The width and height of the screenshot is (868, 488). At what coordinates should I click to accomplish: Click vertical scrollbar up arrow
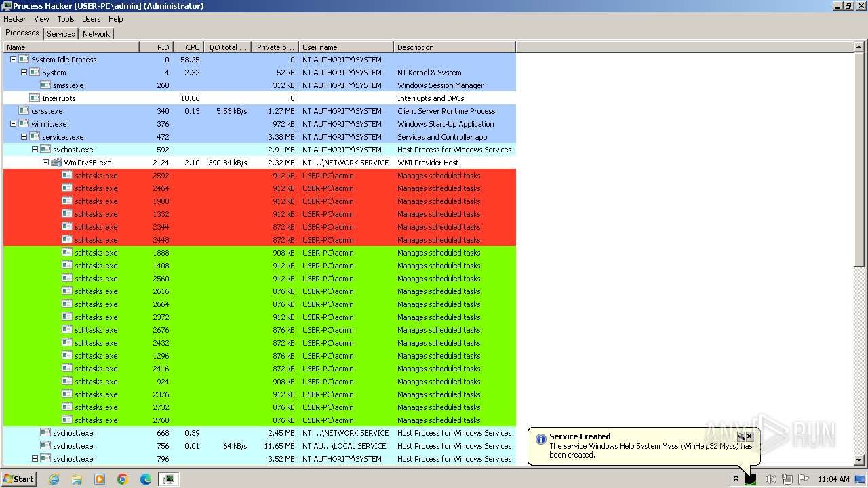point(859,47)
